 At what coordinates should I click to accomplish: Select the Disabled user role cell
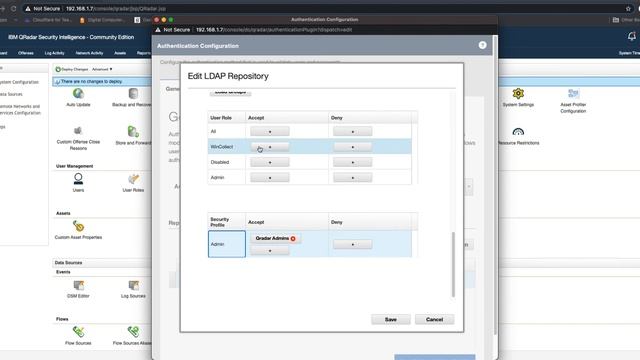[227, 162]
